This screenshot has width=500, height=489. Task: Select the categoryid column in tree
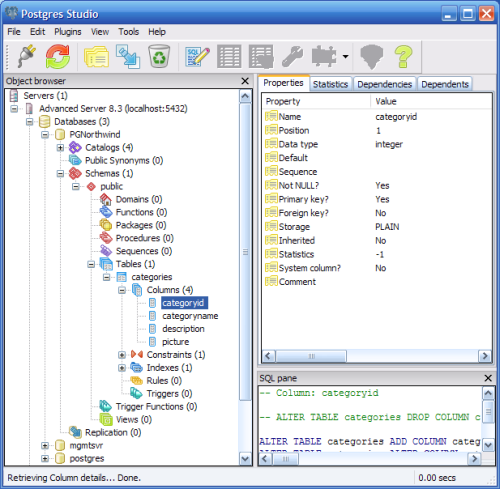[184, 303]
